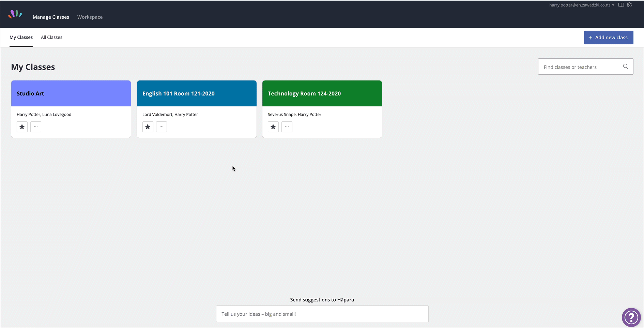Image resolution: width=644 pixels, height=328 pixels.
Task: Click teachers text Harry Potter, Luna Lovegood
Action: tap(44, 115)
